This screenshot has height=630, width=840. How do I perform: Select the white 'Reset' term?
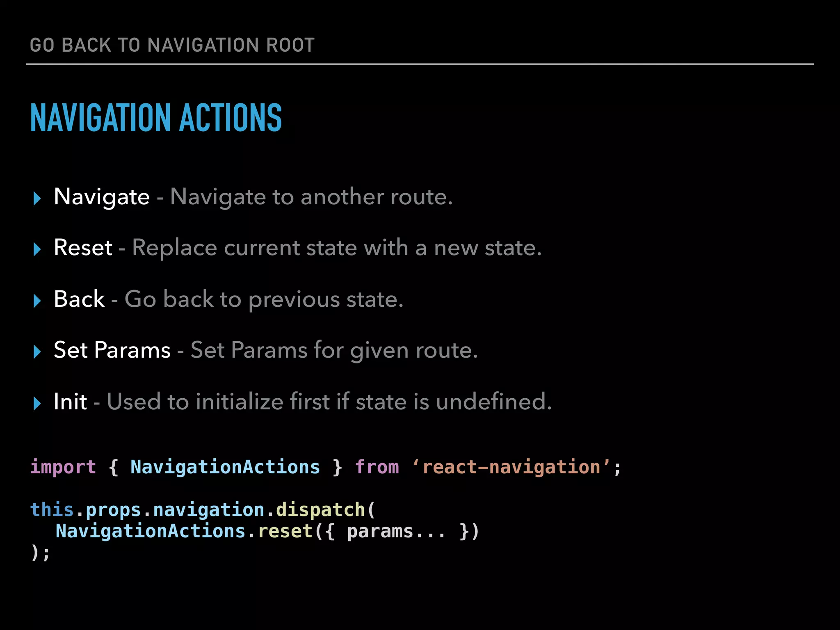(83, 248)
